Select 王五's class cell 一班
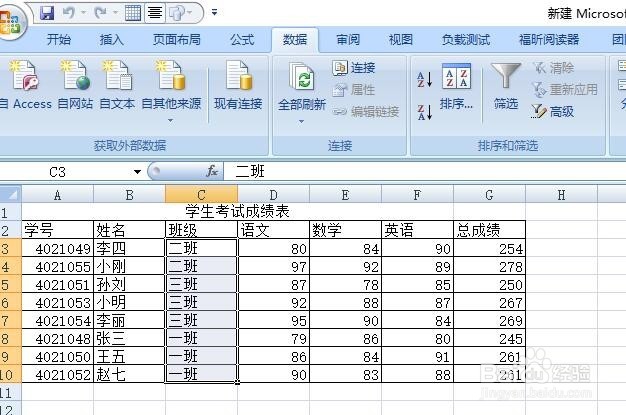This screenshot has height=415, width=626. [201, 357]
